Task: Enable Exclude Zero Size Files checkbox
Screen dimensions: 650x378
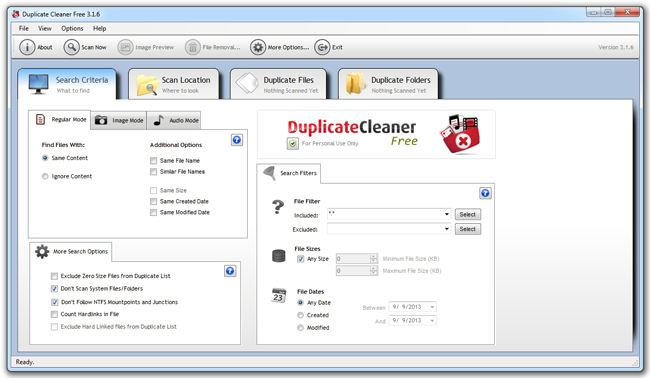Action: point(54,276)
